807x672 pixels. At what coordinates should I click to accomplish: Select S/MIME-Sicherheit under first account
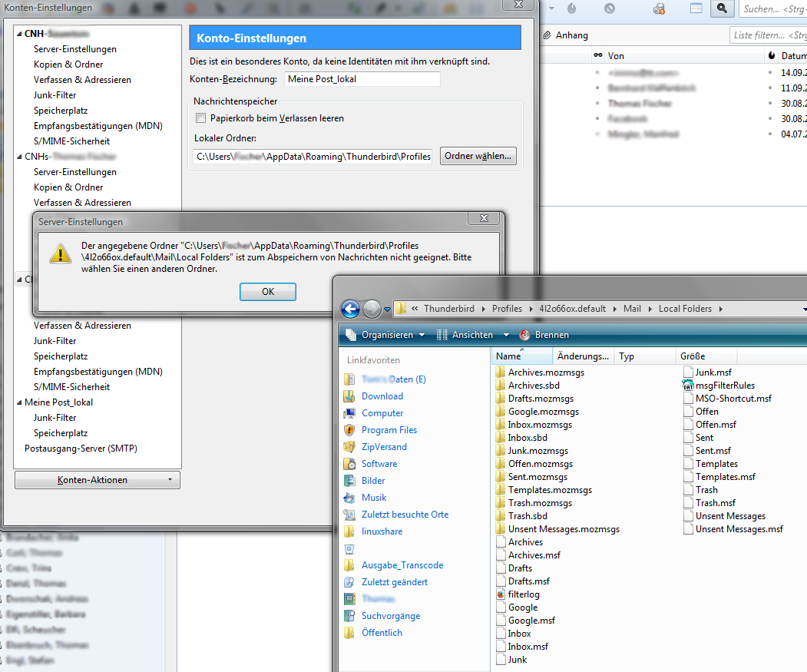tap(71, 141)
